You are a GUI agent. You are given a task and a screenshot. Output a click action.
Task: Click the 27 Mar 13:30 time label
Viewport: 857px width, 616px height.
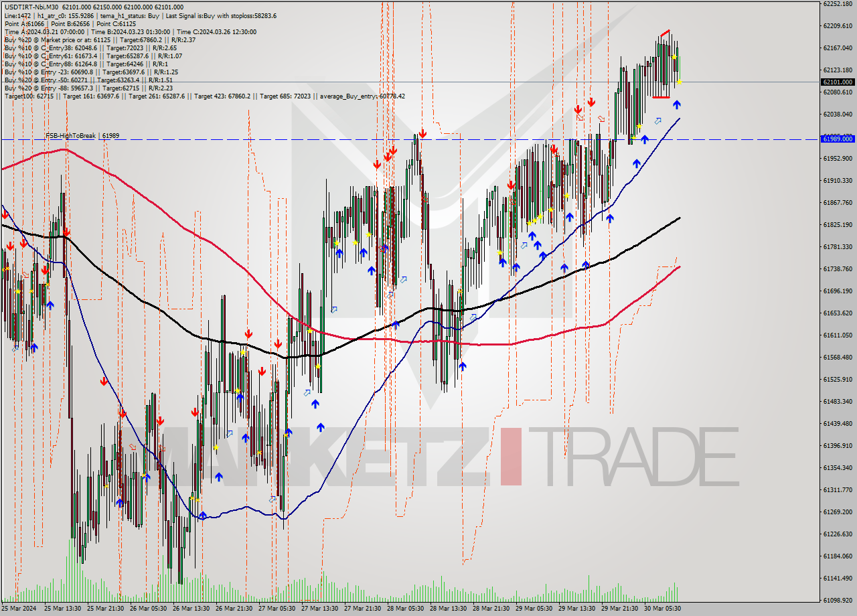tap(319, 609)
